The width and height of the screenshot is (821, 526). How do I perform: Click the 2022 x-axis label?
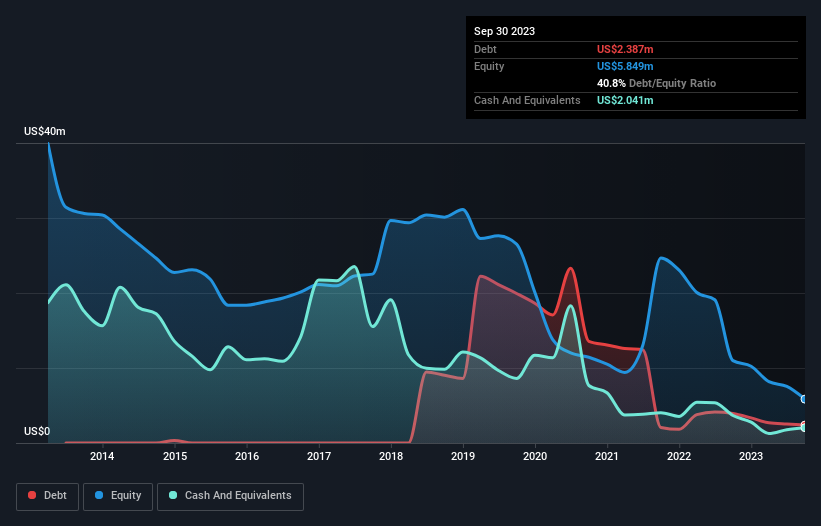(679, 456)
